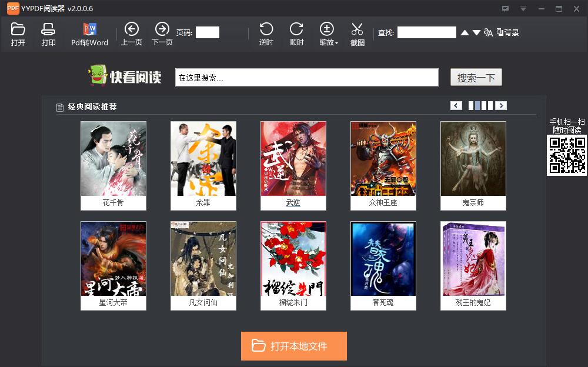Click the 打开本地文件 orange button
The image size is (588, 367).
[293, 346]
